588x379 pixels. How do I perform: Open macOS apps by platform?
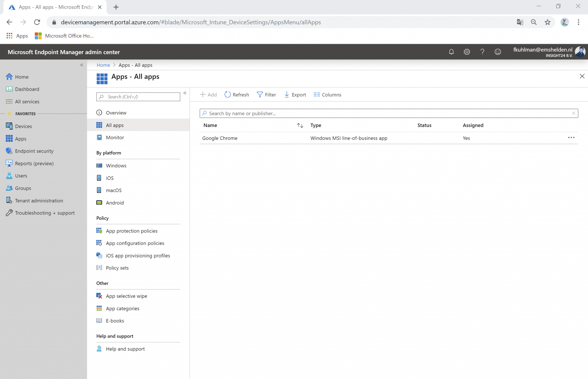point(114,190)
